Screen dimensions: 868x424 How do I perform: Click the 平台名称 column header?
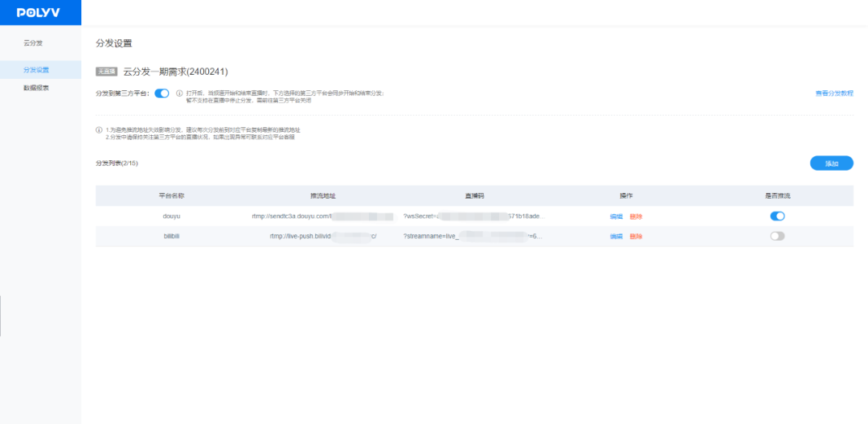click(x=171, y=196)
